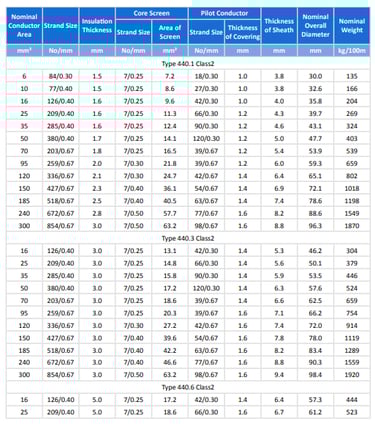Select the Type 440.1 Class2 section title
The height and width of the screenshot is (424, 375).
point(188,64)
